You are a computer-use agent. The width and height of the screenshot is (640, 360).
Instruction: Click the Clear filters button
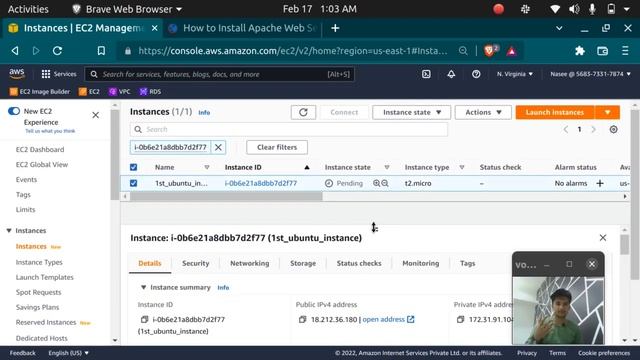click(x=277, y=147)
